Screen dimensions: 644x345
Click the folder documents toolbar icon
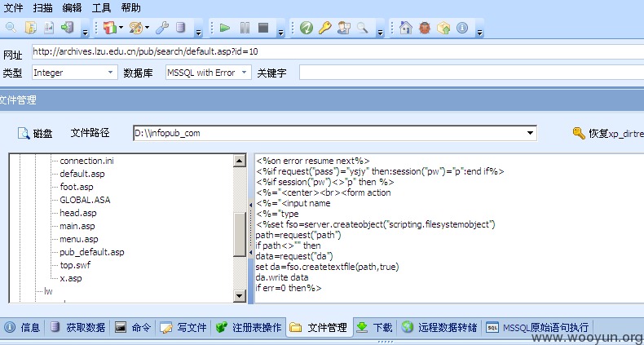coord(30,28)
